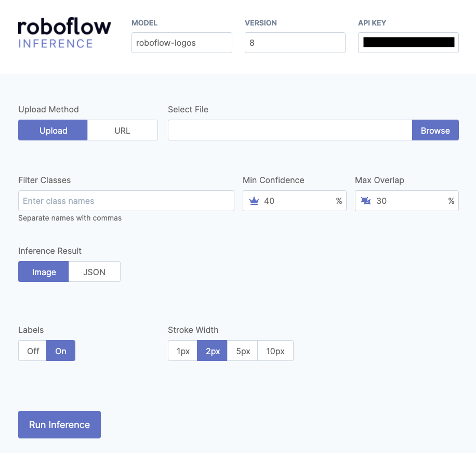Click the crown icon in Min Confidence
476x453 pixels.
click(254, 201)
